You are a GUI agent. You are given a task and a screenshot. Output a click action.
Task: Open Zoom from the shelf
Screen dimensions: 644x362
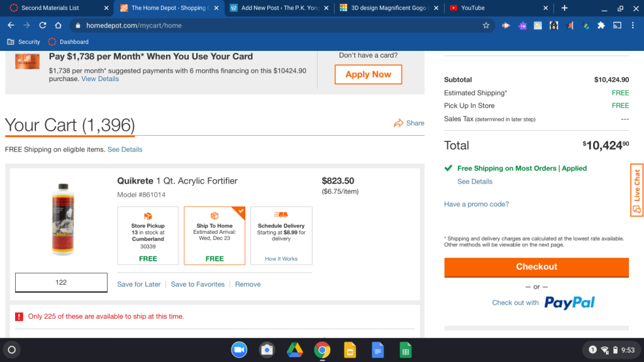point(238,349)
